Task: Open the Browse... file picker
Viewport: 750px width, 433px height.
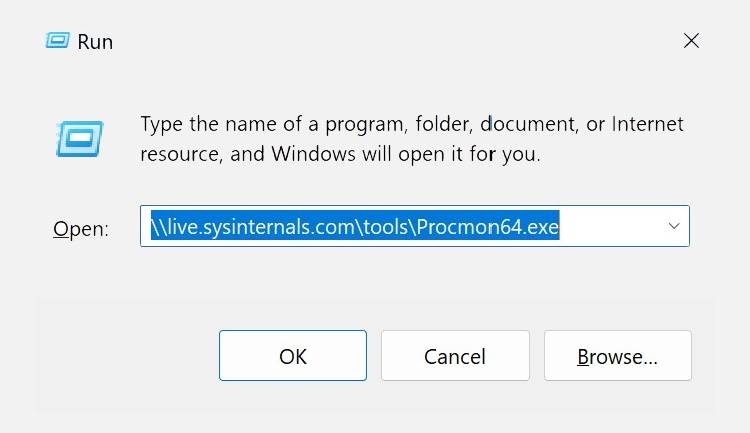Action: (x=617, y=356)
